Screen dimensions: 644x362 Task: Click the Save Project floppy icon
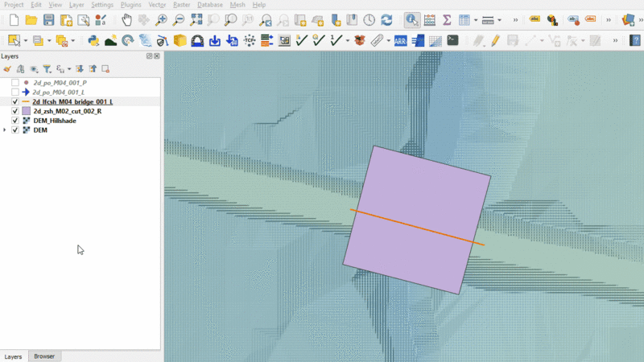click(48, 19)
